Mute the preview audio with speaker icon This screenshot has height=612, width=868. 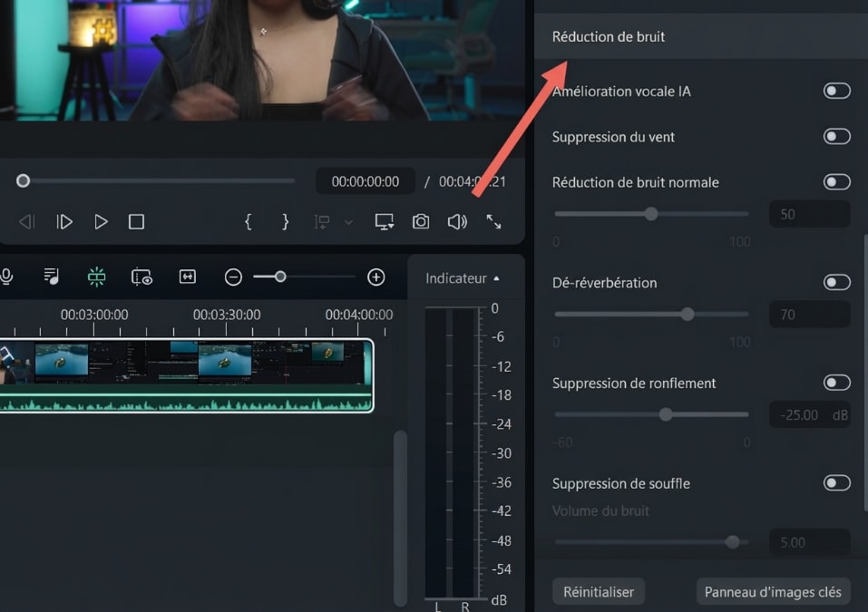[456, 221]
